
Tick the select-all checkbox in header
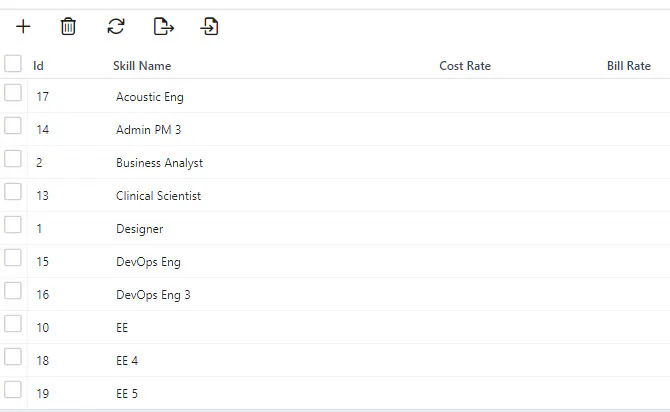pyautogui.click(x=13, y=64)
